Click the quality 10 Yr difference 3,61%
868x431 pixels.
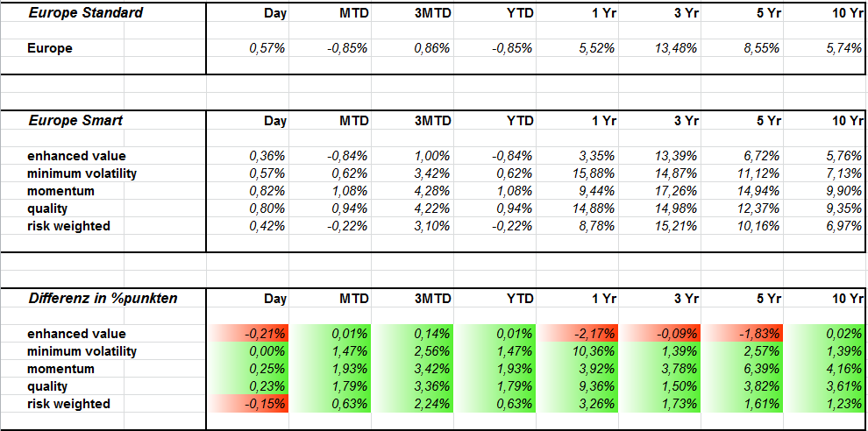click(x=843, y=386)
